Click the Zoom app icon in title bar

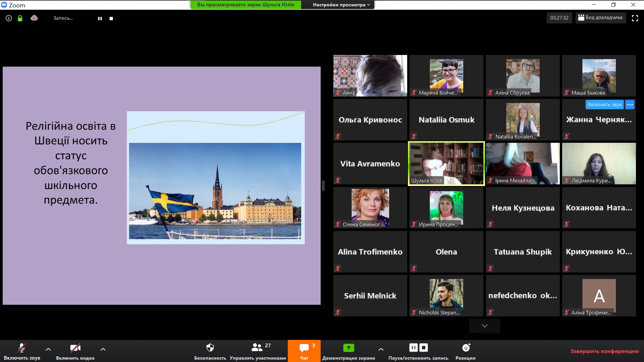pyautogui.click(x=4, y=5)
